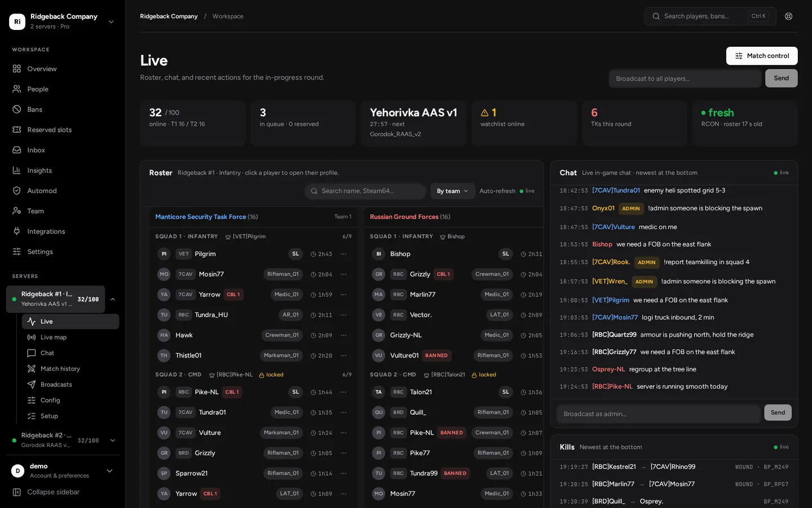Open the Config submenu item

pos(70,401)
